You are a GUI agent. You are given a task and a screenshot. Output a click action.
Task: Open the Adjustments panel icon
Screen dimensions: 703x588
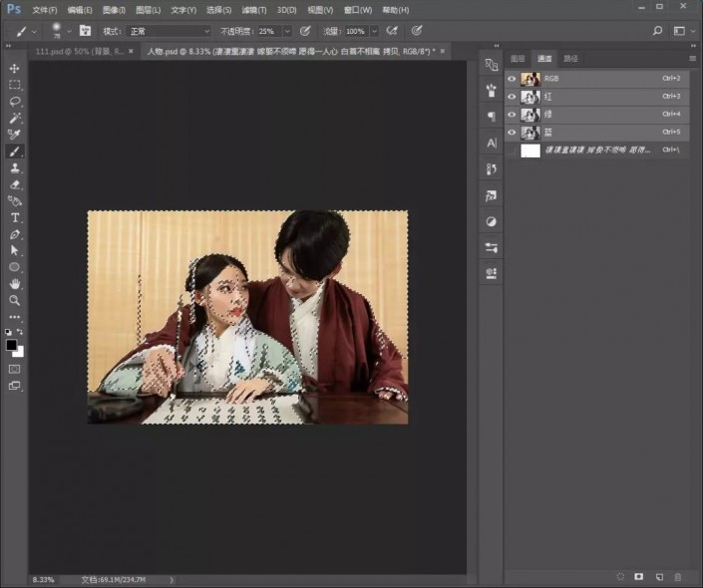492,221
